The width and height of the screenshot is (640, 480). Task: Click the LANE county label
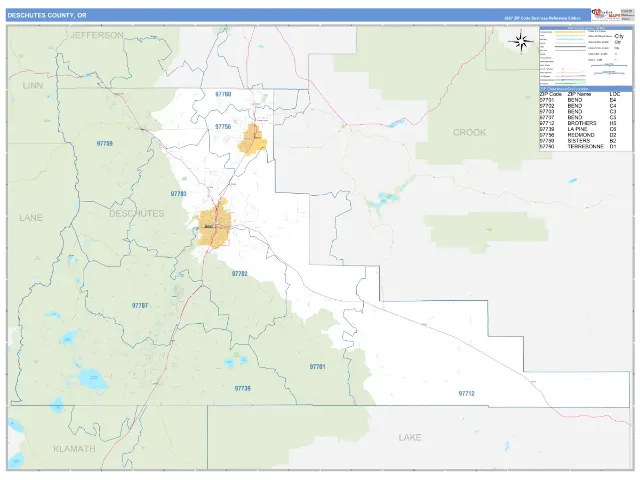click(x=31, y=218)
